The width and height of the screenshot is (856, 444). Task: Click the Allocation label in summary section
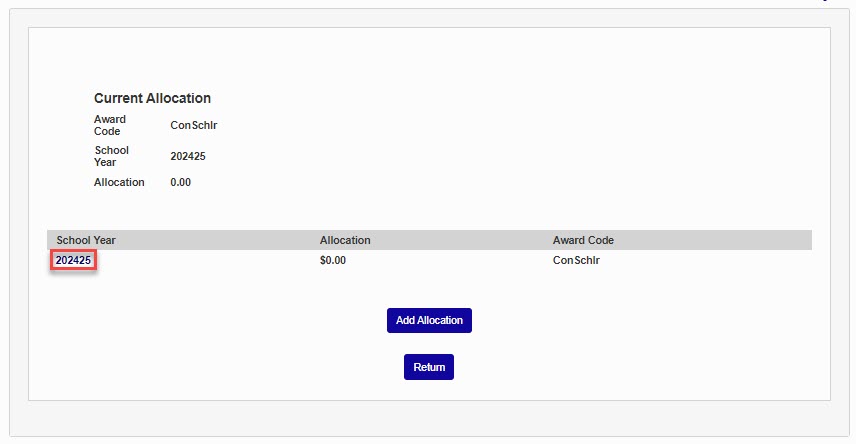pos(119,182)
